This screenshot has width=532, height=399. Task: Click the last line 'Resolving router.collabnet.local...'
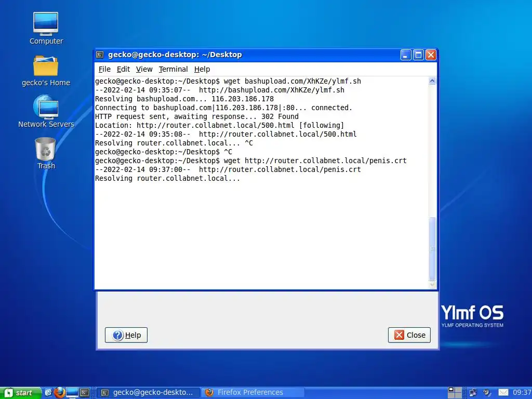(x=168, y=179)
